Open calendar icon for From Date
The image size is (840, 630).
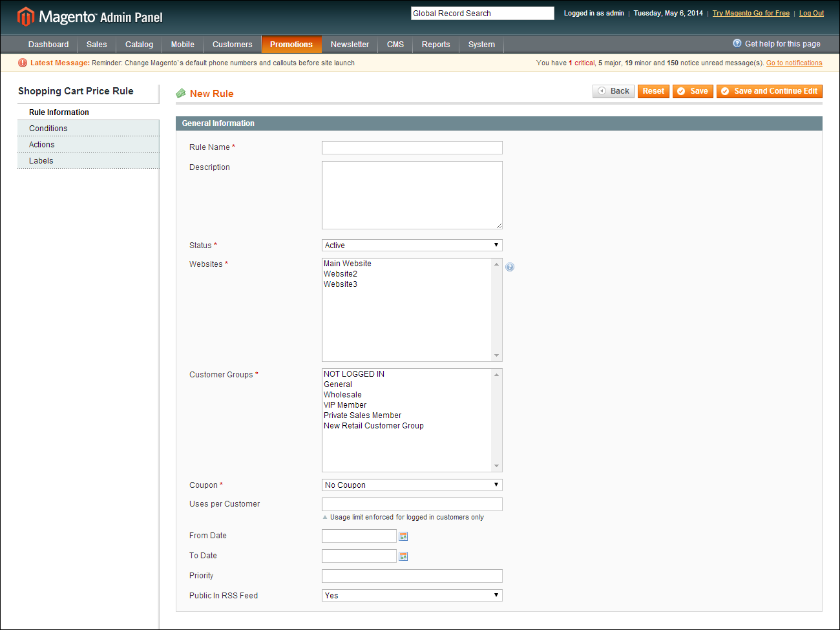[x=403, y=536]
